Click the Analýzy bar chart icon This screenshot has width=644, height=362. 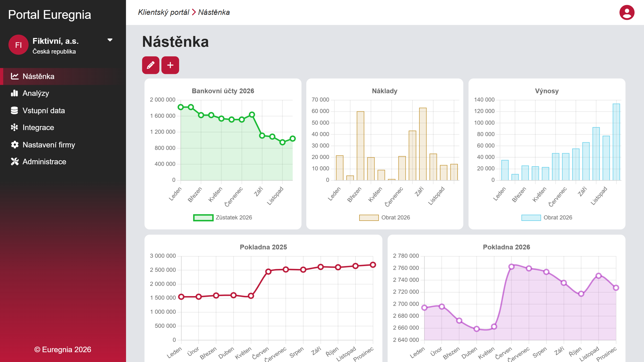click(x=15, y=93)
